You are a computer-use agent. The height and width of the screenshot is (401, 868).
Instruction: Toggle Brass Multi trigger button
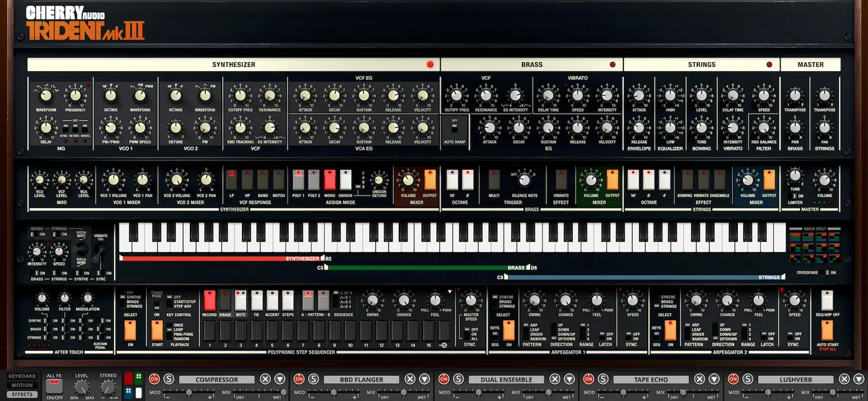pos(494,180)
